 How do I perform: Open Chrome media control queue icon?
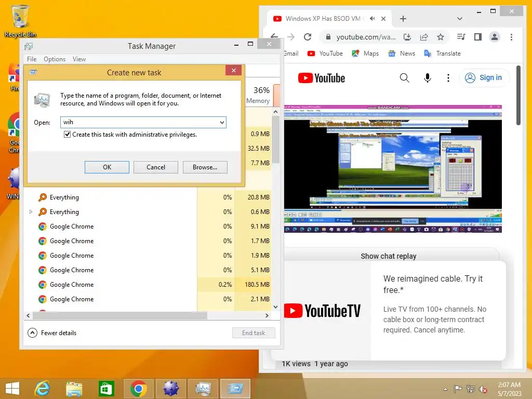461,37
